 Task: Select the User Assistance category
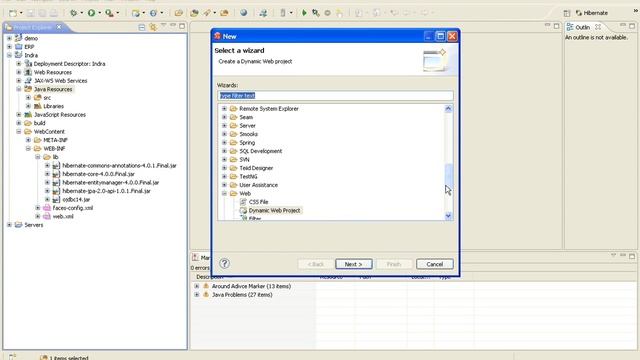click(258, 185)
